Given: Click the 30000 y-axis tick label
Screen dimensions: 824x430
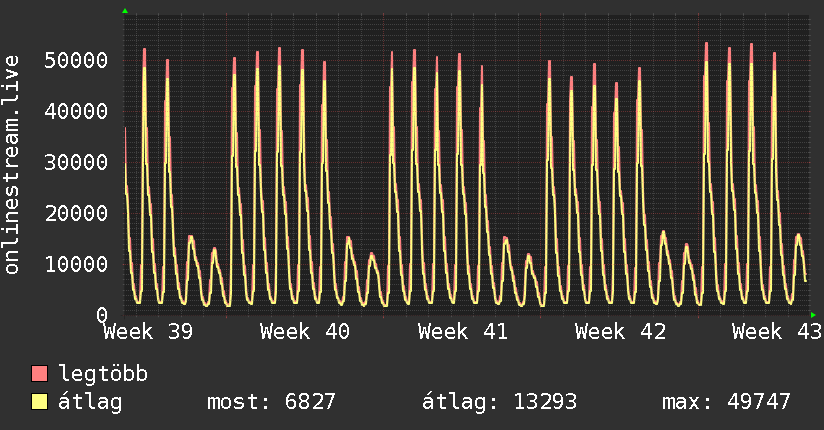Looking at the screenshot, I should 76,162.
